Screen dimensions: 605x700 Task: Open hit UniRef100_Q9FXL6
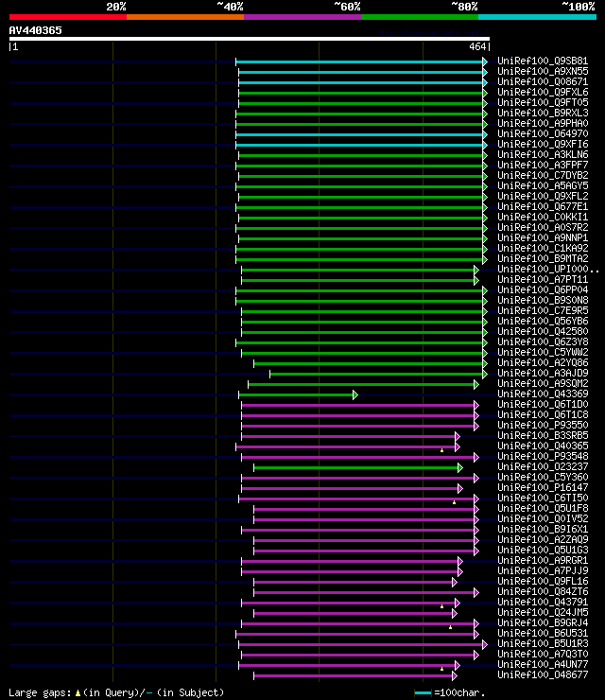tap(543, 92)
